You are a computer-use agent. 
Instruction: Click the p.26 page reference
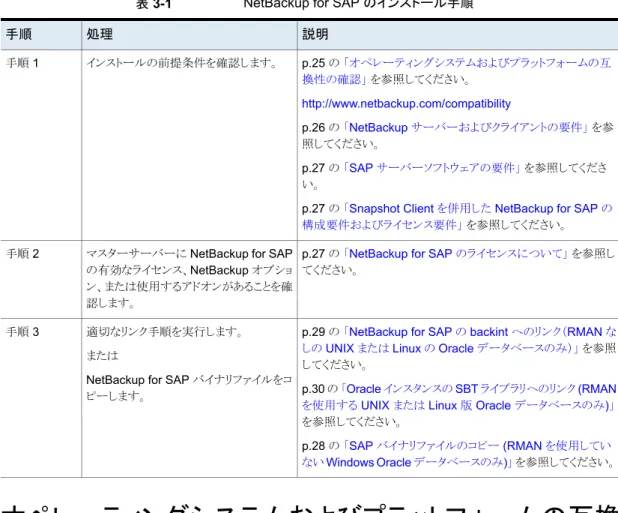tap(313, 128)
